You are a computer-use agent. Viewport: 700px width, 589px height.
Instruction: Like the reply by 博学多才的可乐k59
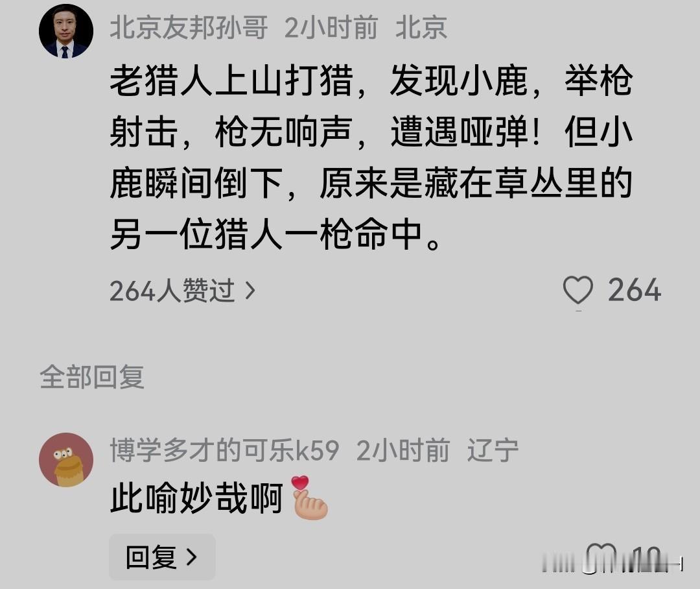point(601,557)
